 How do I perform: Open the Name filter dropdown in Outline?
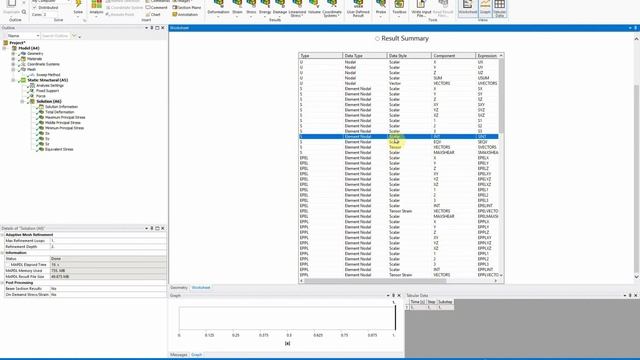click(38, 36)
